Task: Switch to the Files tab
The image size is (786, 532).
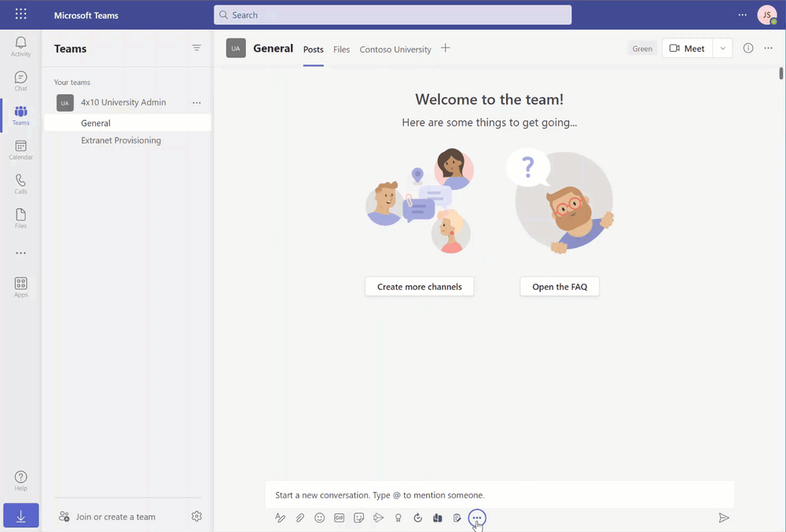Action: point(341,49)
